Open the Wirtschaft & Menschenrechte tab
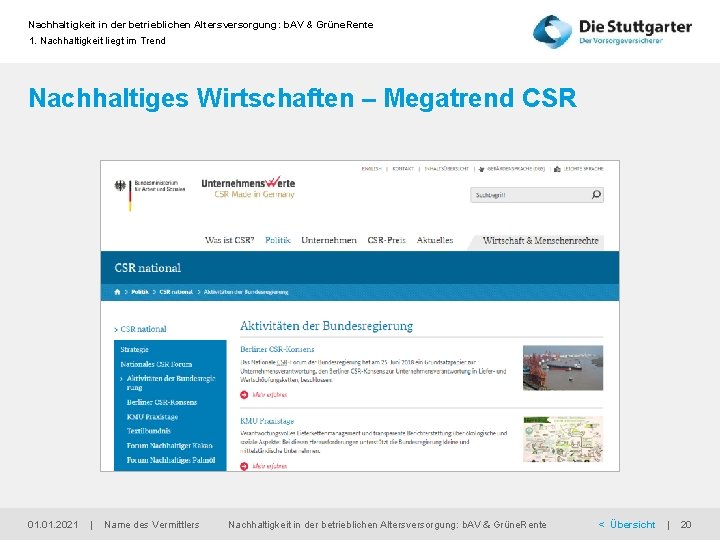720x540 pixels. [540, 241]
